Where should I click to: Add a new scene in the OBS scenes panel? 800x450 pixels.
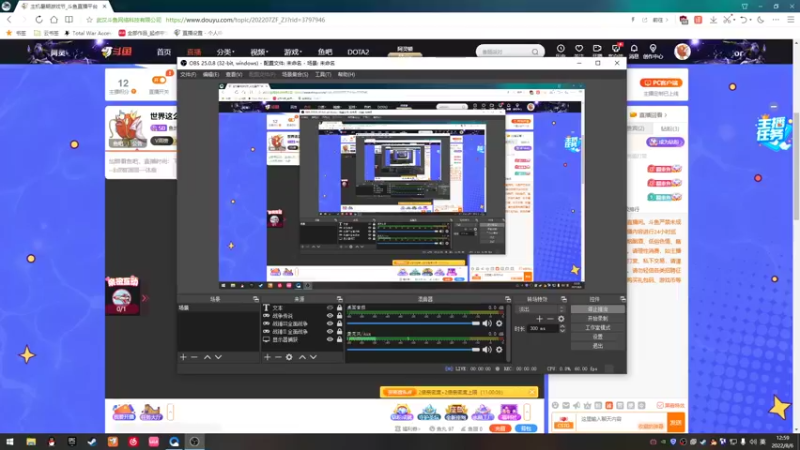(183, 357)
